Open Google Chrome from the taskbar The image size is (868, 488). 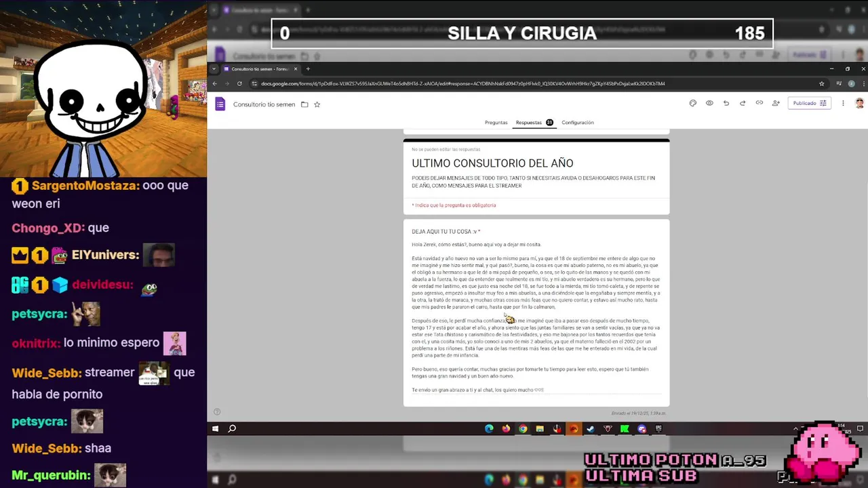523,428
